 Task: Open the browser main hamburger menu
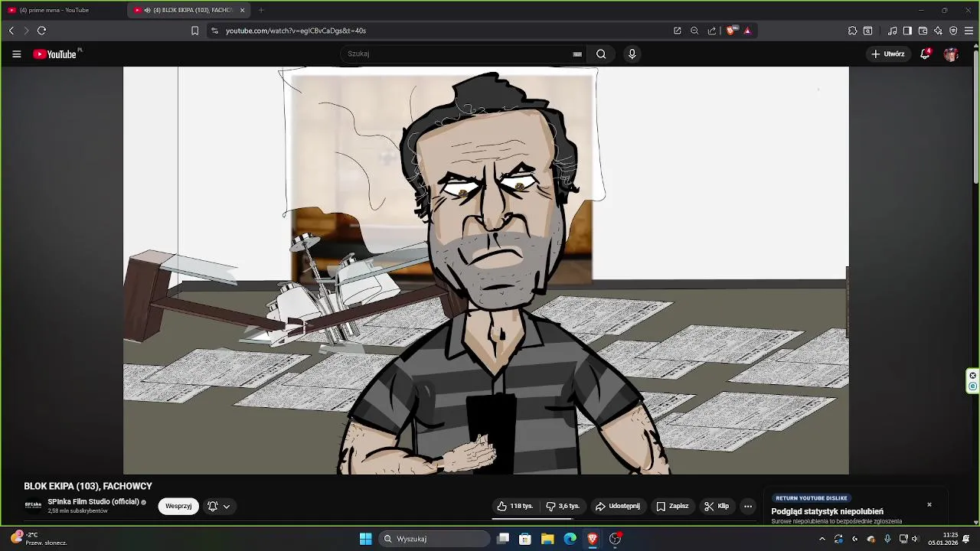(x=969, y=31)
